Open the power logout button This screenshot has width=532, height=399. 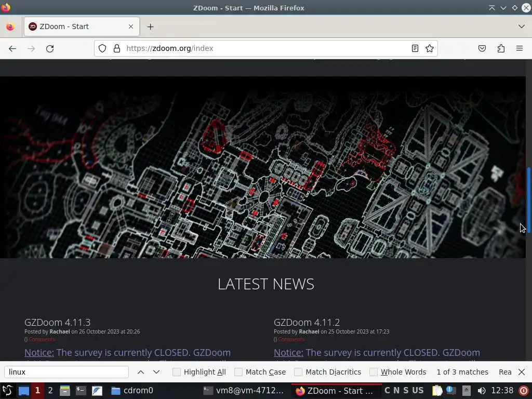tap(524, 391)
